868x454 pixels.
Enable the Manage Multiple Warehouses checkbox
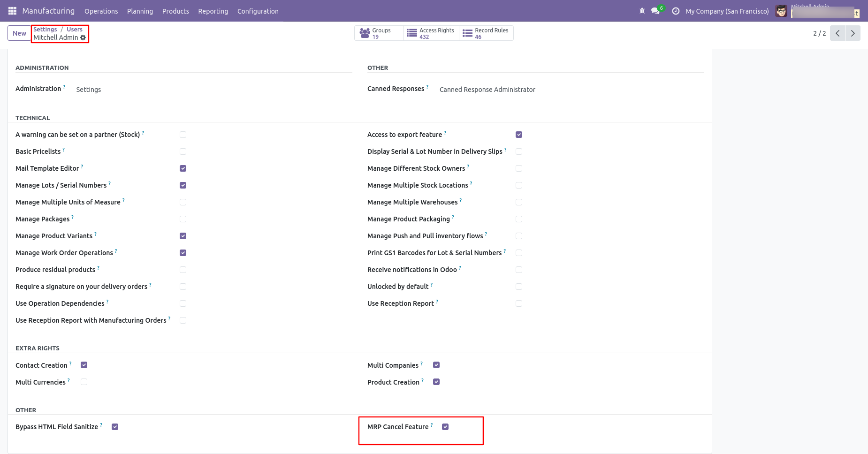[x=519, y=202]
